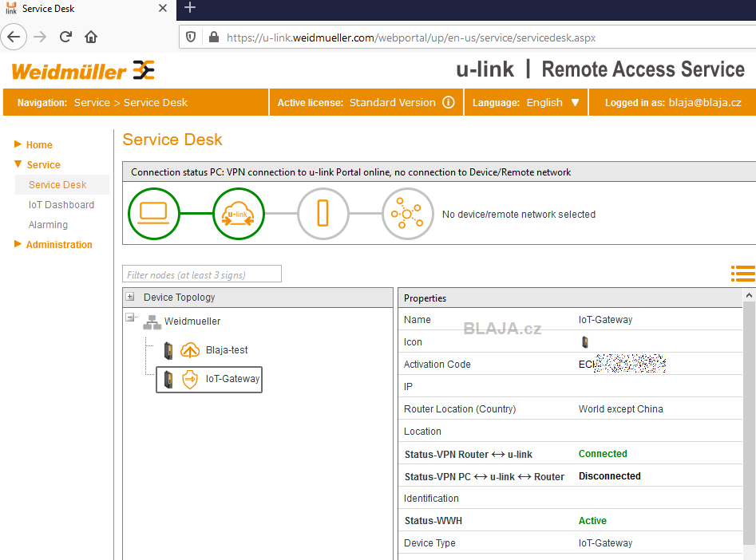Click the padlock site security icon
The image size is (756, 560).
pos(214,37)
